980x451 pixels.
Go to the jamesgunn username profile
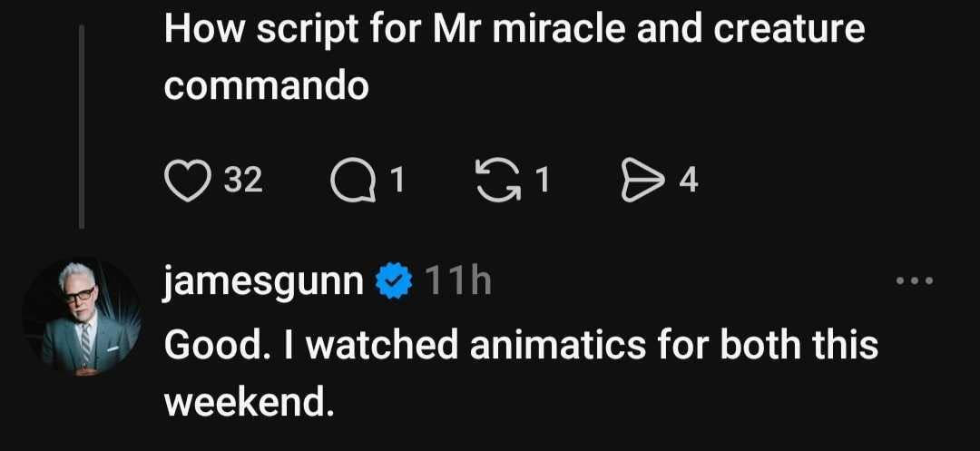click(x=264, y=284)
